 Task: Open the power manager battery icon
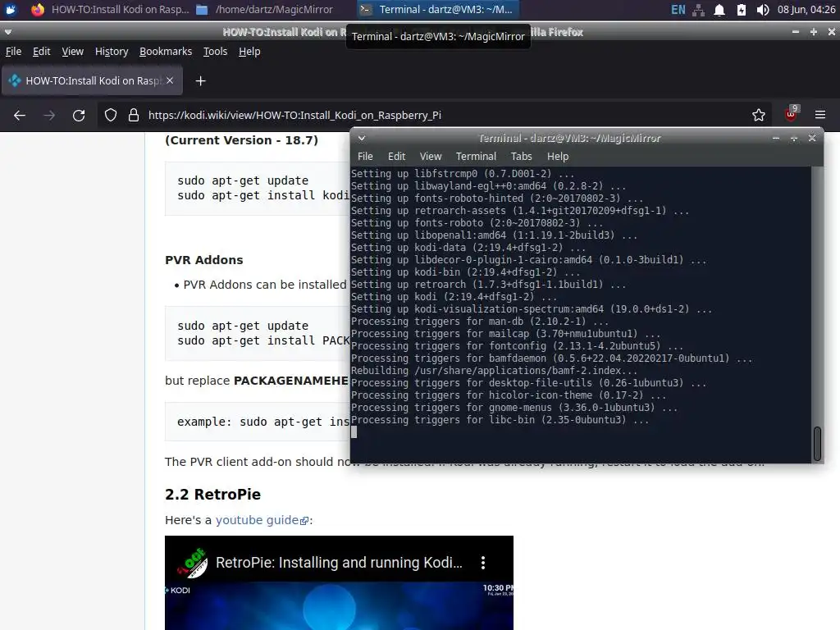(742, 10)
